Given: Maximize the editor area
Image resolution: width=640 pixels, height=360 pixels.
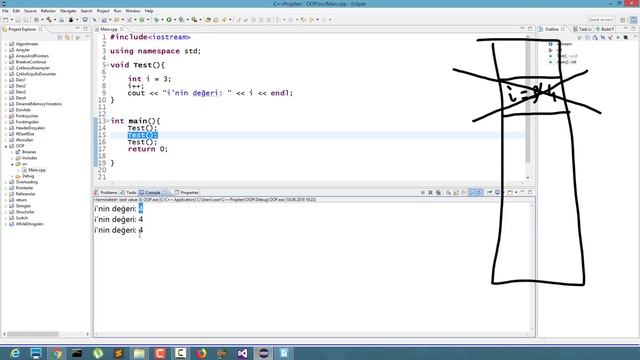Looking at the screenshot, I should tap(530, 29).
